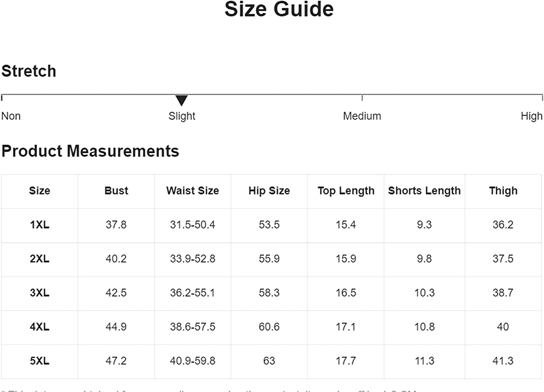Image resolution: width=544 pixels, height=392 pixels.
Task: Click the Hip Size column header
Action: click(269, 191)
